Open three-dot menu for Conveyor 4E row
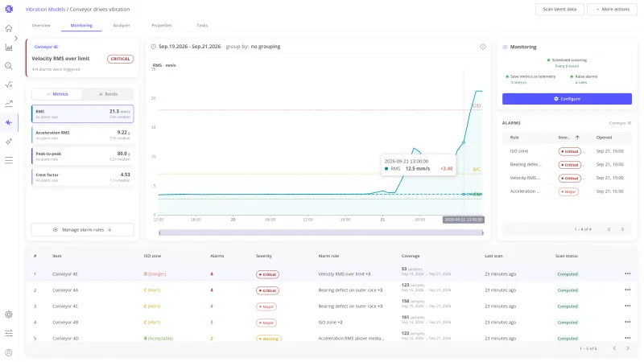The image size is (644, 362). click(x=628, y=274)
